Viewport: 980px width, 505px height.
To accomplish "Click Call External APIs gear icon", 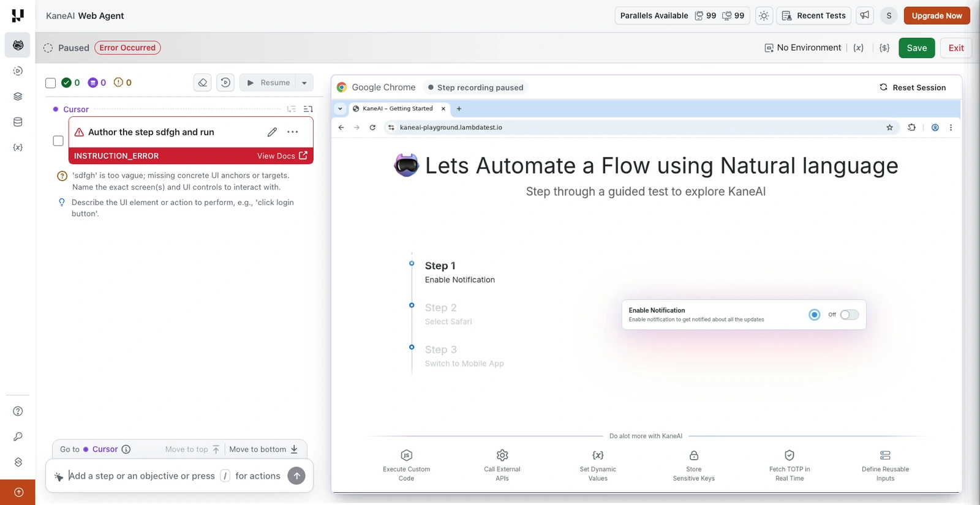I will (502, 455).
